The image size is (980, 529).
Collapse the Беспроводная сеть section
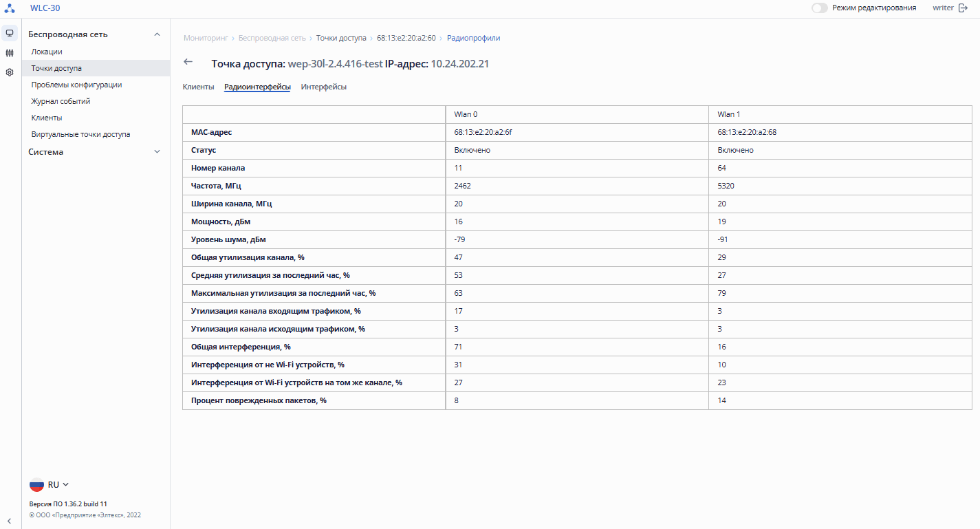157,34
